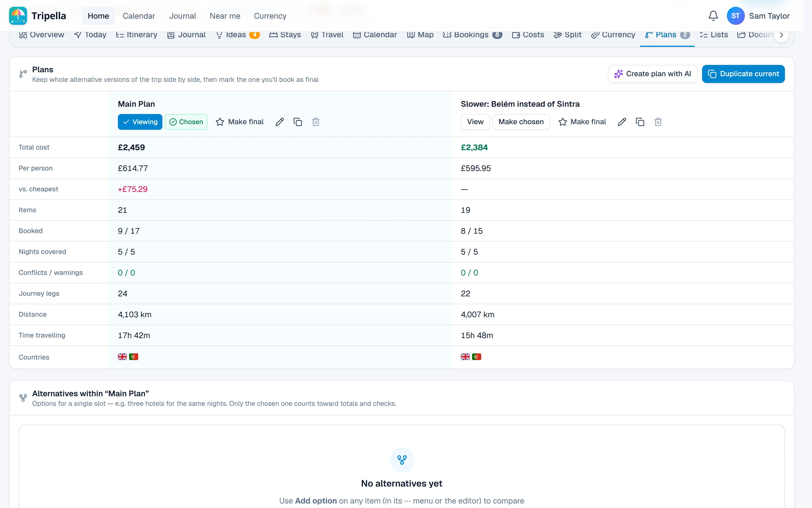
Task: Duplicate Main Plan via copy icon
Action: pos(298,122)
